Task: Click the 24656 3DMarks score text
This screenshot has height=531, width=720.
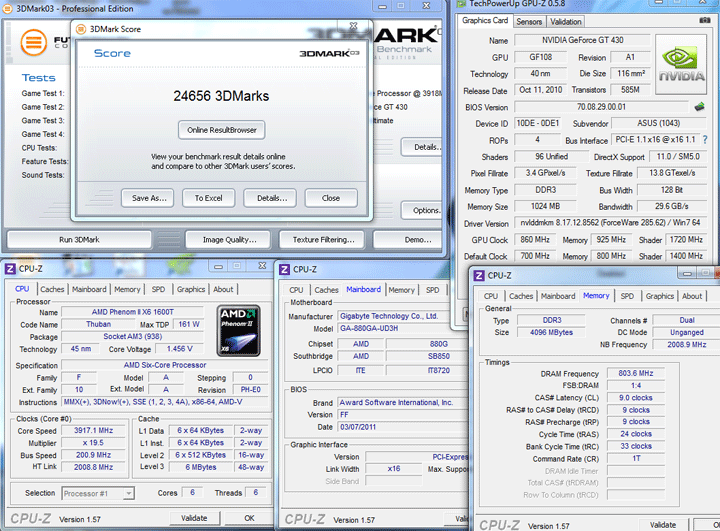Action: click(221, 96)
